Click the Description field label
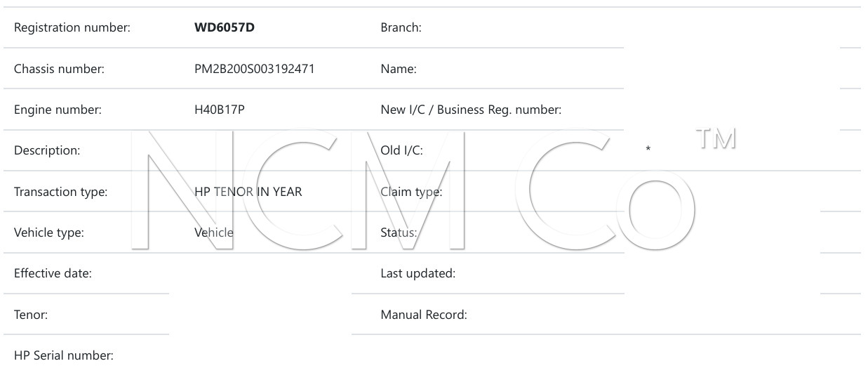This screenshot has height=380, width=868. [47, 150]
